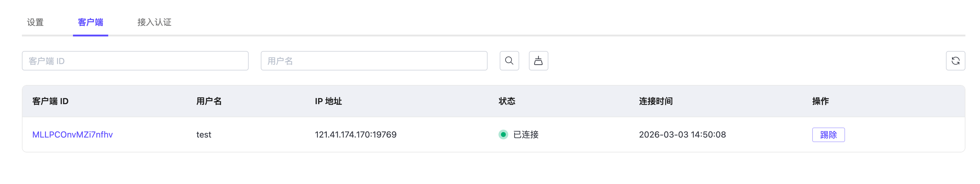Click inside the 客户端 ID search field
Screen dimensions: 980x184
tap(135, 60)
